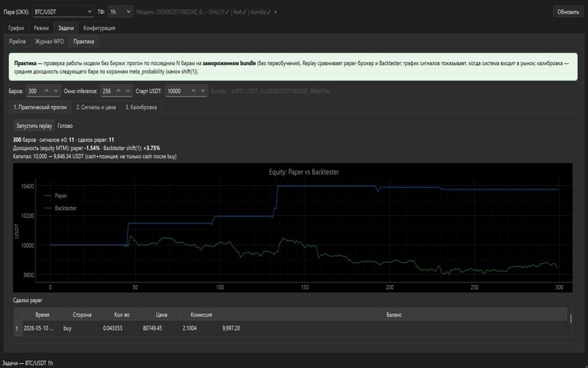Screen dimensions: 588x368
Task: Click the chart title Equity: Paper vs Backtester
Action: [x=304, y=172]
